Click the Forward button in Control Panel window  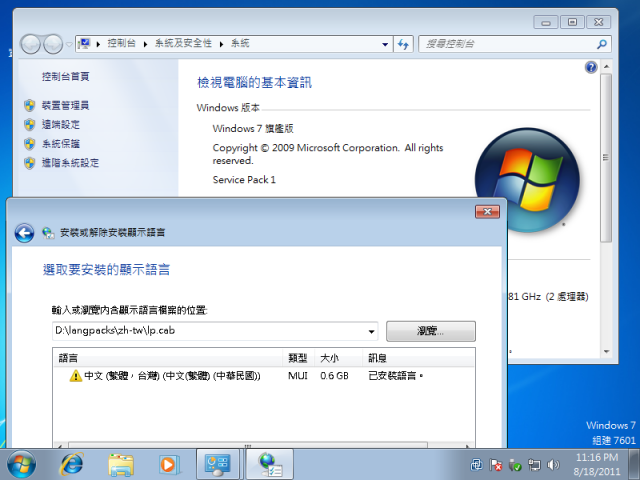pyautogui.click(x=53, y=44)
